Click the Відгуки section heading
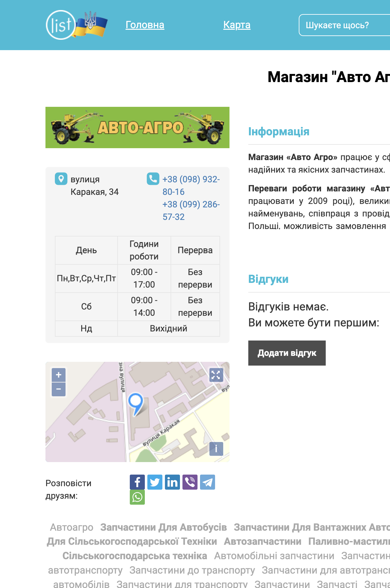 tap(268, 279)
